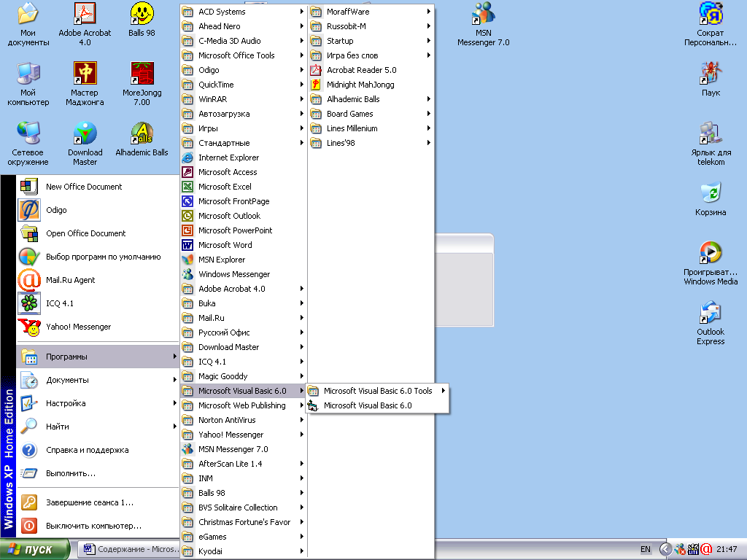Image resolution: width=747 pixels, height=560 pixels.
Task: Open the Russobit-M folder entry
Action: click(371, 26)
